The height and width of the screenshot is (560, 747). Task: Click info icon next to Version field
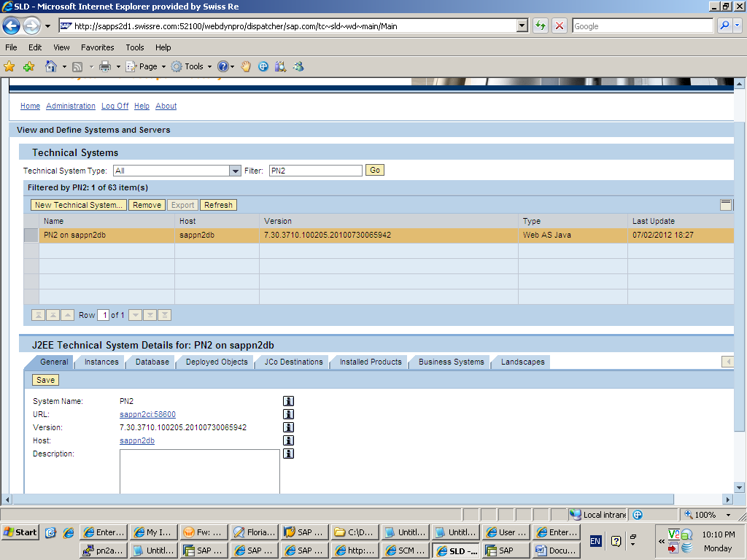click(x=288, y=427)
